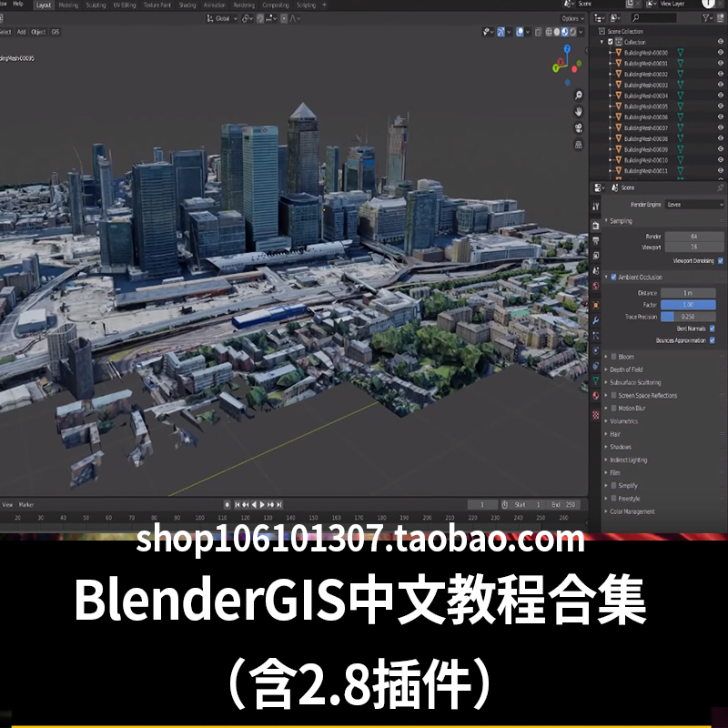The image size is (728, 728).
Task: Toggle camera view icon in viewport
Action: 579,127
